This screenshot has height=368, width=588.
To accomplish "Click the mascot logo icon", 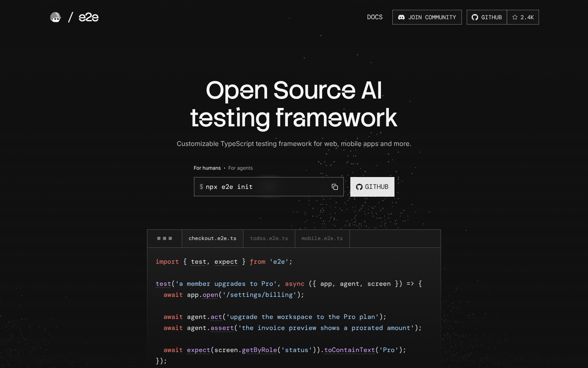I will 55,17.
